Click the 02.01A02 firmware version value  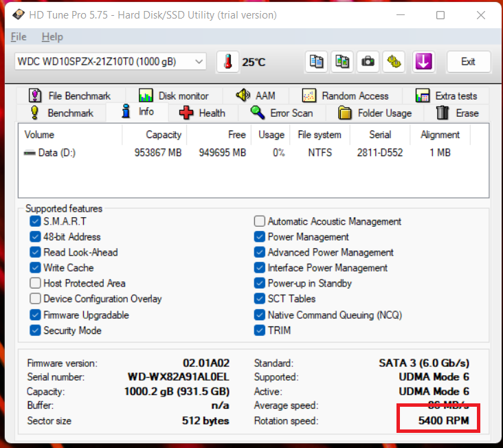[206, 363]
